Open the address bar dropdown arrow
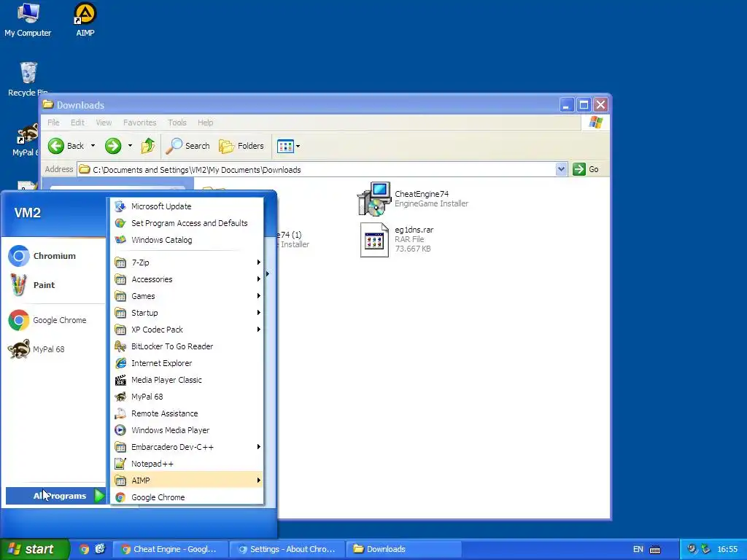Viewport: 747px width, 560px height. (561, 169)
